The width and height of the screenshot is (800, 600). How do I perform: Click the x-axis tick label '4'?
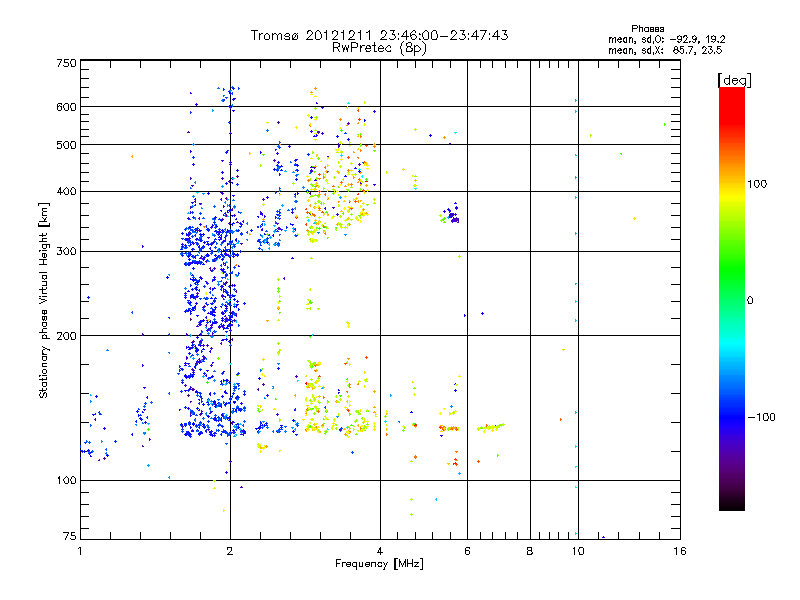tap(380, 551)
